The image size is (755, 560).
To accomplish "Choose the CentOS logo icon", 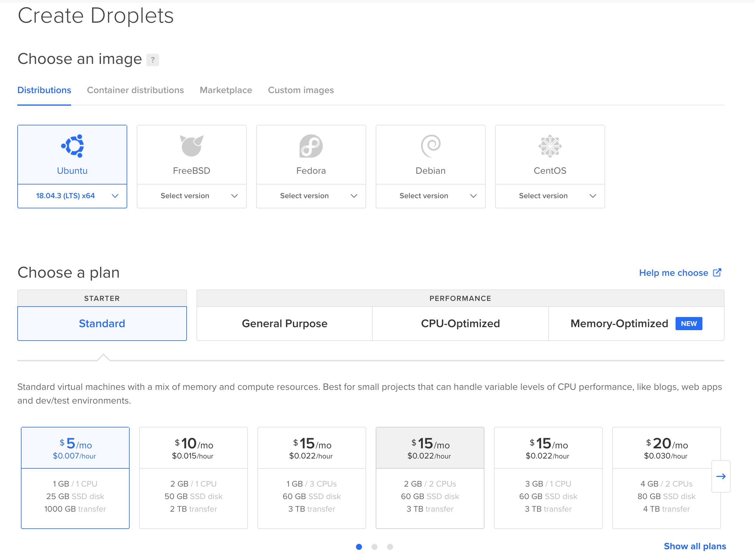I will click(x=550, y=146).
